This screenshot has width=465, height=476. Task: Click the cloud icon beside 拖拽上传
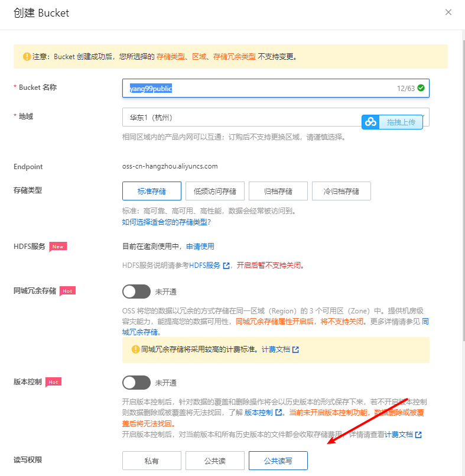click(x=370, y=122)
